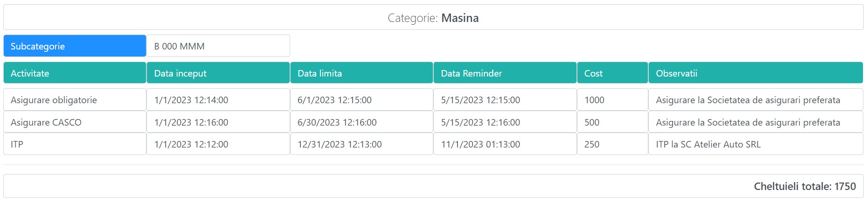Click the 1/1/2023 12:12:00 start date cell
The width and height of the screenshot is (868, 204).
tap(218, 144)
